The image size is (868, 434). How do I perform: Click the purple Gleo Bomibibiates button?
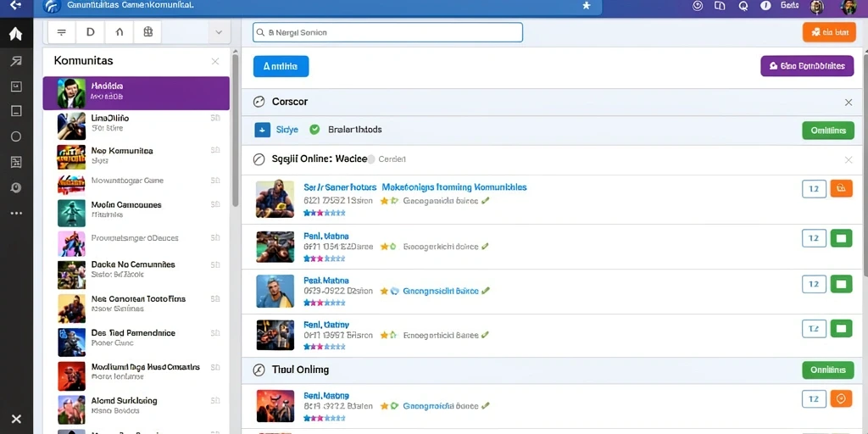(x=807, y=66)
